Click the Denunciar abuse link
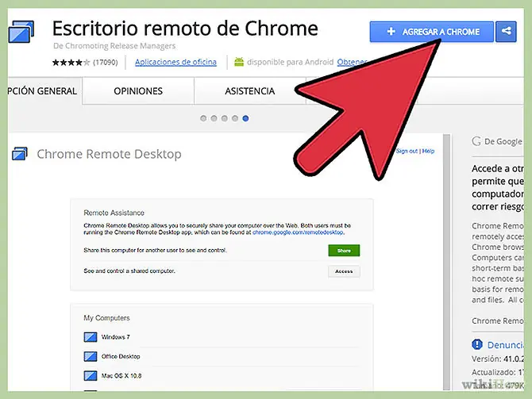532x399 pixels. (506, 345)
